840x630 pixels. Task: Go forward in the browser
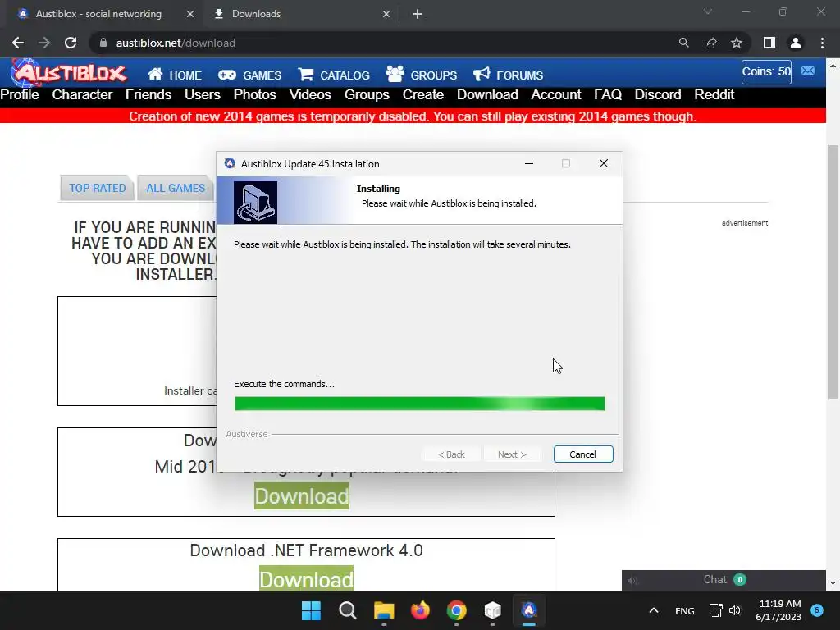44,43
